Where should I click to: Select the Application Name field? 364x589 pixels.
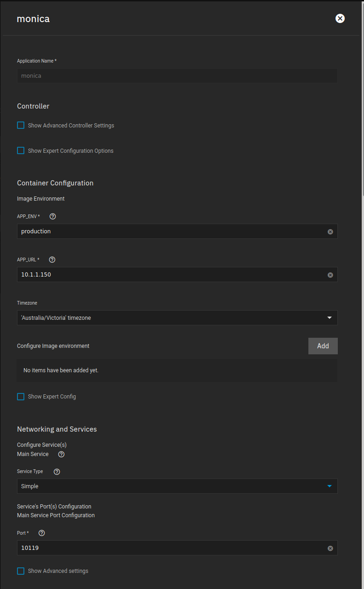point(177,75)
